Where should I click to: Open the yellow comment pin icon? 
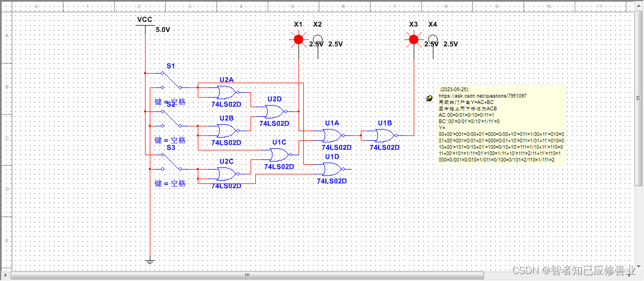point(429,99)
